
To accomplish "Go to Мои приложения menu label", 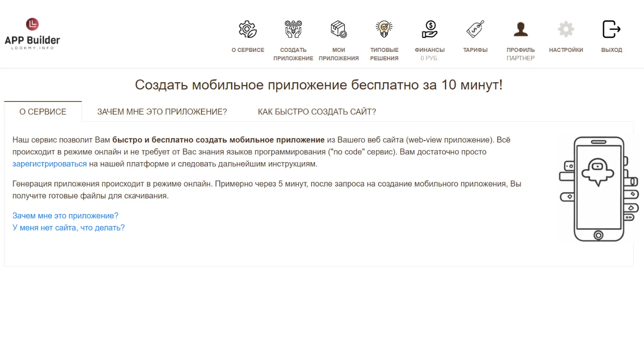I will (x=339, y=54).
